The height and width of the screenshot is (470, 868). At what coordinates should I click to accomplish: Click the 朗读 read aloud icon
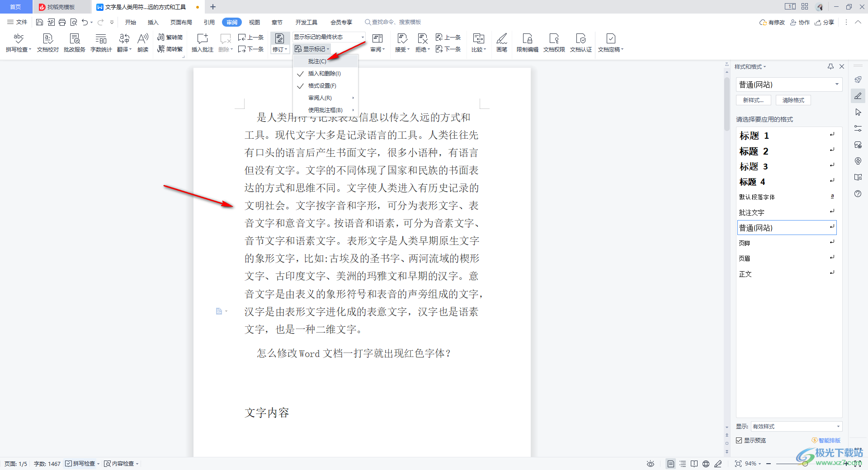click(x=143, y=43)
